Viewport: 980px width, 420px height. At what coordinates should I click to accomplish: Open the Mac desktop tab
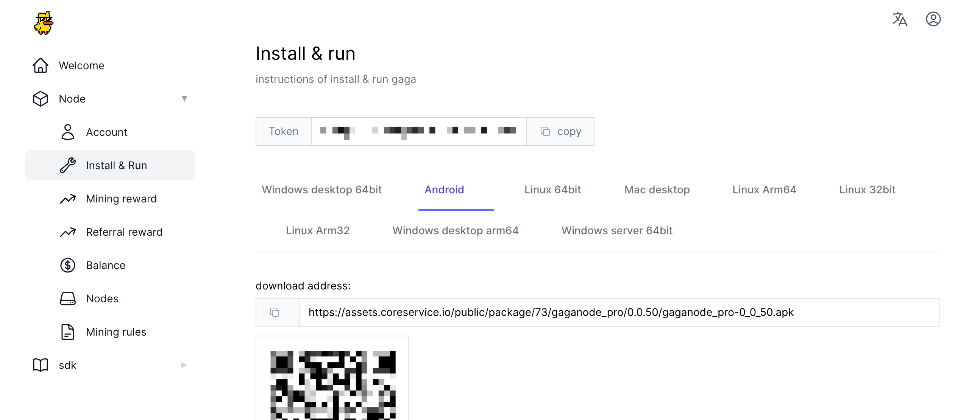point(657,190)
